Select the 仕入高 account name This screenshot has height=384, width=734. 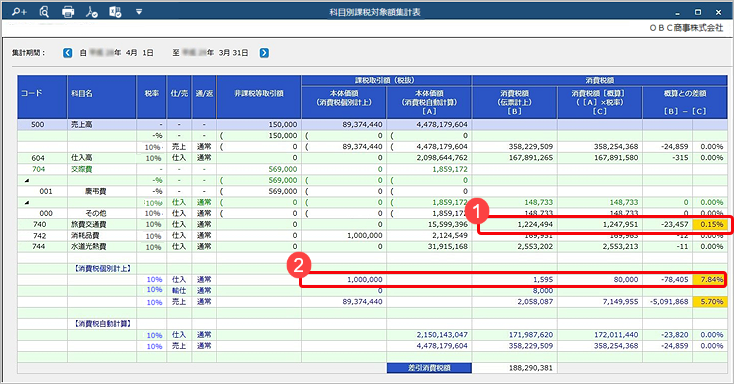coord(81,158)
